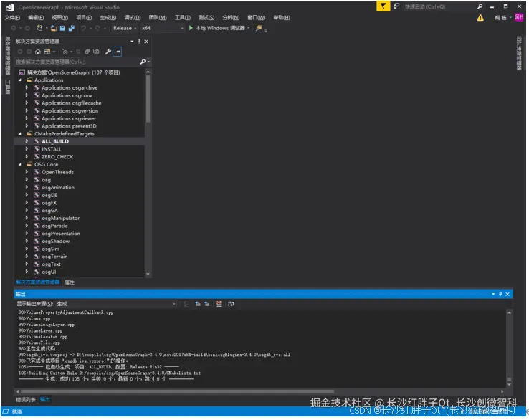Click the navigate backward toolbar icon
529x420 pixels.
[x=14, y=28]
